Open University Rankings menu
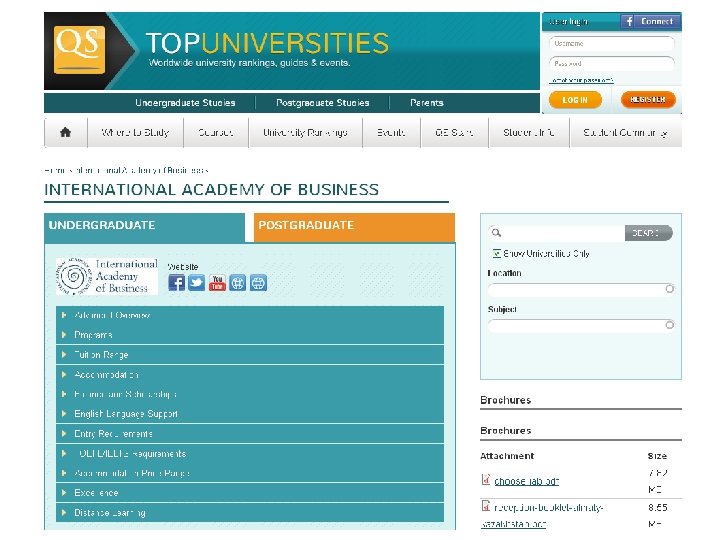The image size is (720, 540). pyautogui.click(x=305, y=133)
